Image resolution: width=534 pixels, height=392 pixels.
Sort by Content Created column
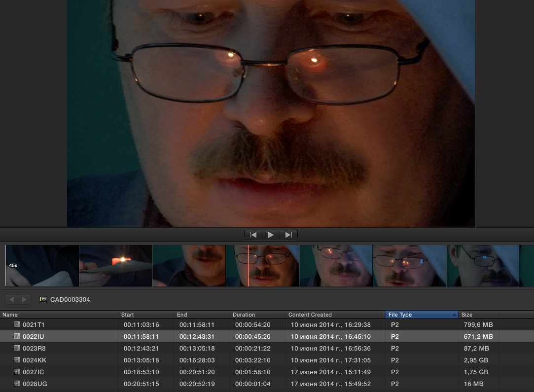click(335, 315)
